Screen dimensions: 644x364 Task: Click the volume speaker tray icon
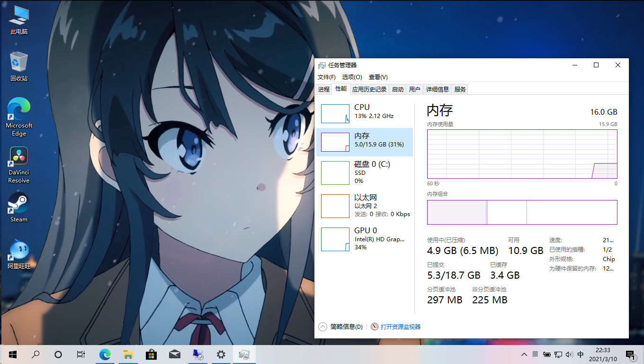569,354
